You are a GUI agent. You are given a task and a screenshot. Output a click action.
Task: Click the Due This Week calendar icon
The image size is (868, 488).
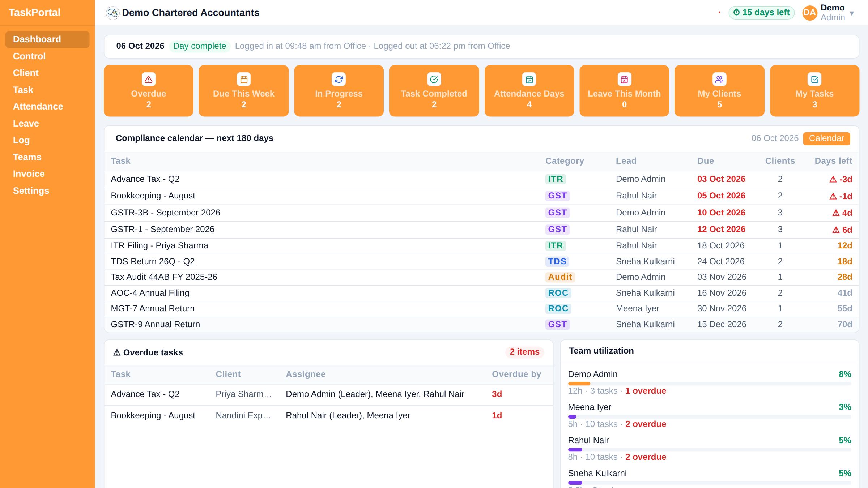tap(244, 80)
